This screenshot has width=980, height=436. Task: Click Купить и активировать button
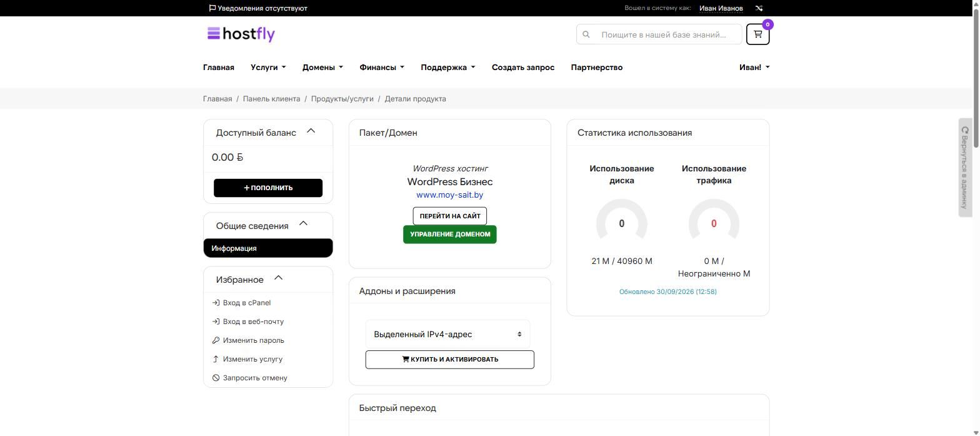coord(450,360)
